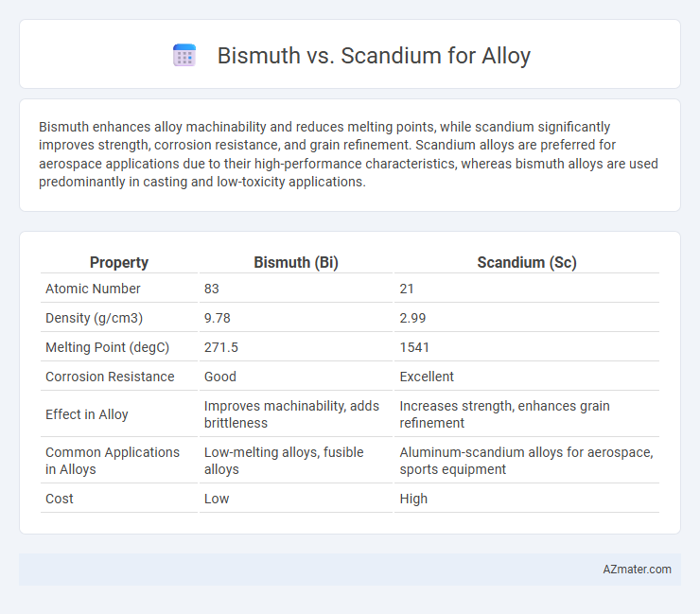Select the 'Property' column header
This screenshot has height=614, width=700.
119,262
